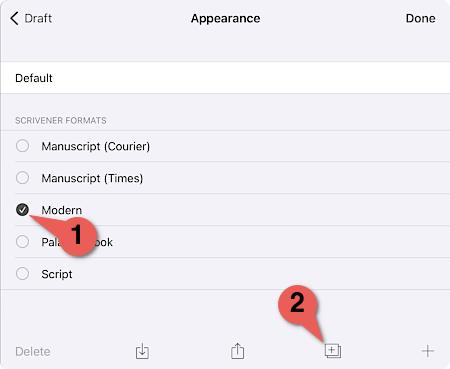Toggle the checked Modern radio button
This screenshot has height=369, width=450.
22,210
